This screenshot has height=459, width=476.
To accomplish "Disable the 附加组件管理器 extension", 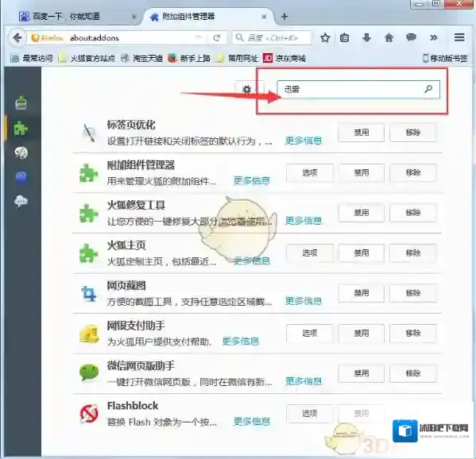I will point(362,172).
